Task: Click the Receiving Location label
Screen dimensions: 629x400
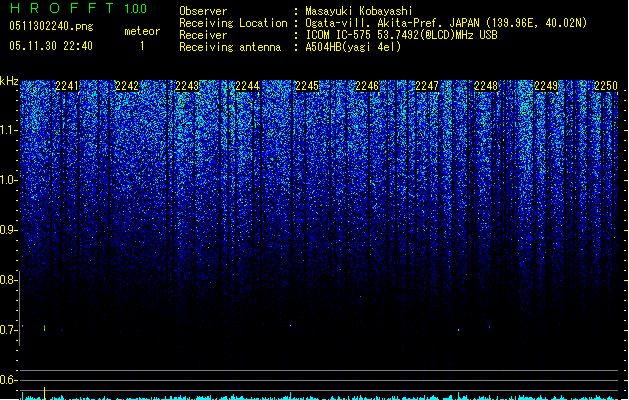Action: (x=233, y=23)
